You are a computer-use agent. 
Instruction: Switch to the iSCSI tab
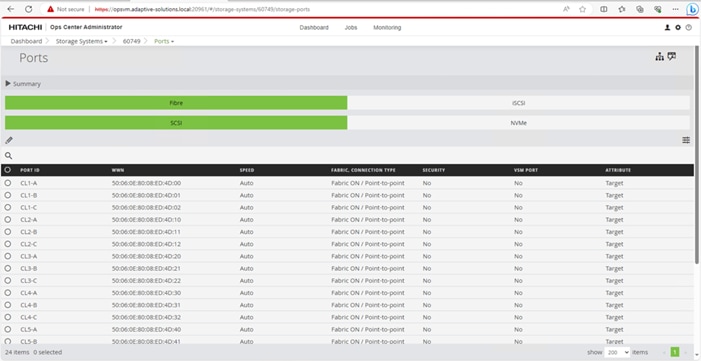point(519,103)
